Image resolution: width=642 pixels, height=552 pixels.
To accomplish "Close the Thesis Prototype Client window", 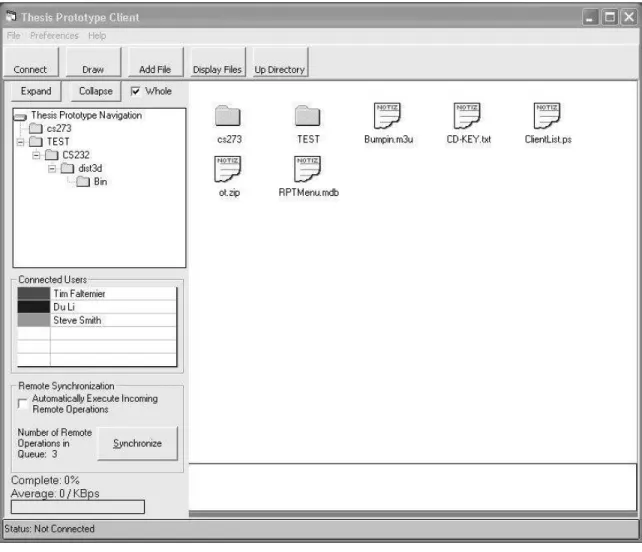I will coord(628,17).
